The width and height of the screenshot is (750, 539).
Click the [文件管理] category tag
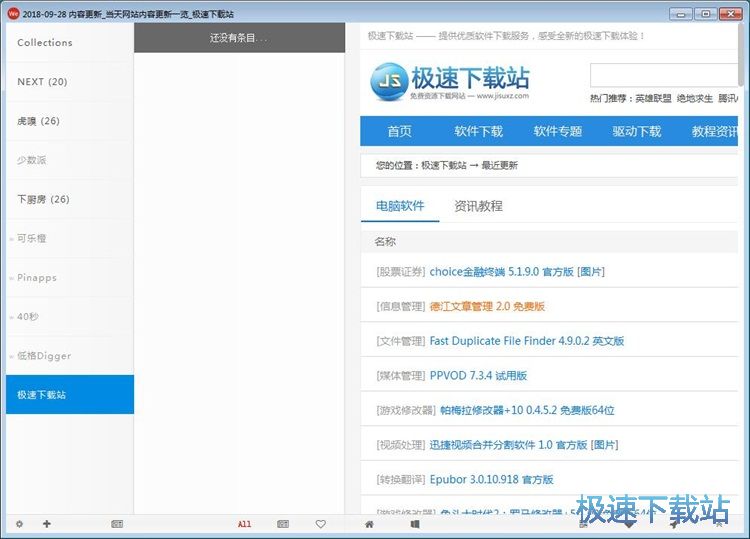[401, 341]
